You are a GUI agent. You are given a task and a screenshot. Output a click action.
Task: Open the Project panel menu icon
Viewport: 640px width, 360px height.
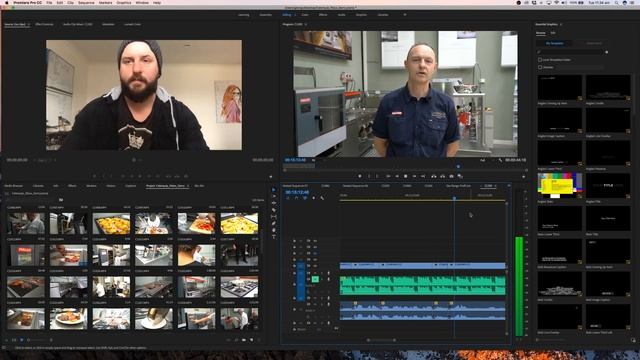(x=189, y=186)
